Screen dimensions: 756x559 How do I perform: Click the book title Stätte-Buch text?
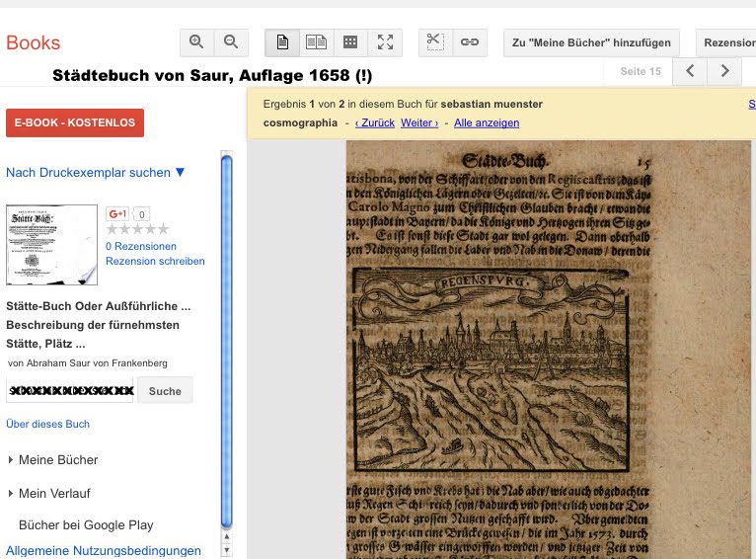(99, 325)
